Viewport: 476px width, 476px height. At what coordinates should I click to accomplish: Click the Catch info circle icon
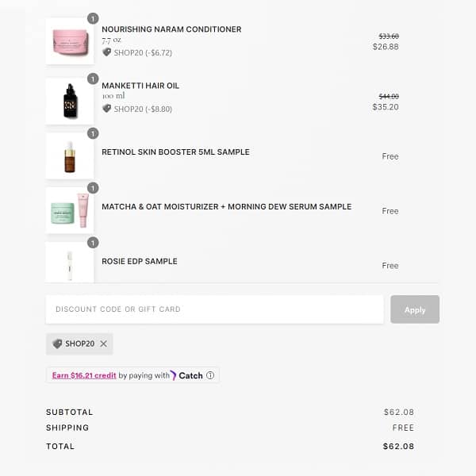point(210,375)
